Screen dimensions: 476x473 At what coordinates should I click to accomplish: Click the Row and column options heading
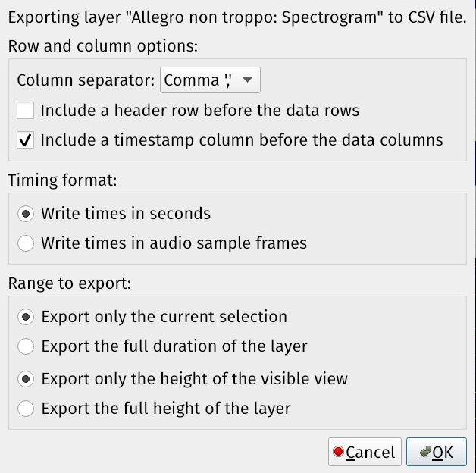(x=103, y=46)
